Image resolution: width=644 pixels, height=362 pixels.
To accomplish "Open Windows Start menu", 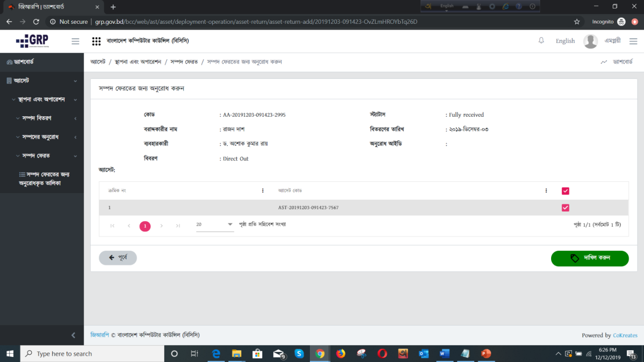I will 10,354.
